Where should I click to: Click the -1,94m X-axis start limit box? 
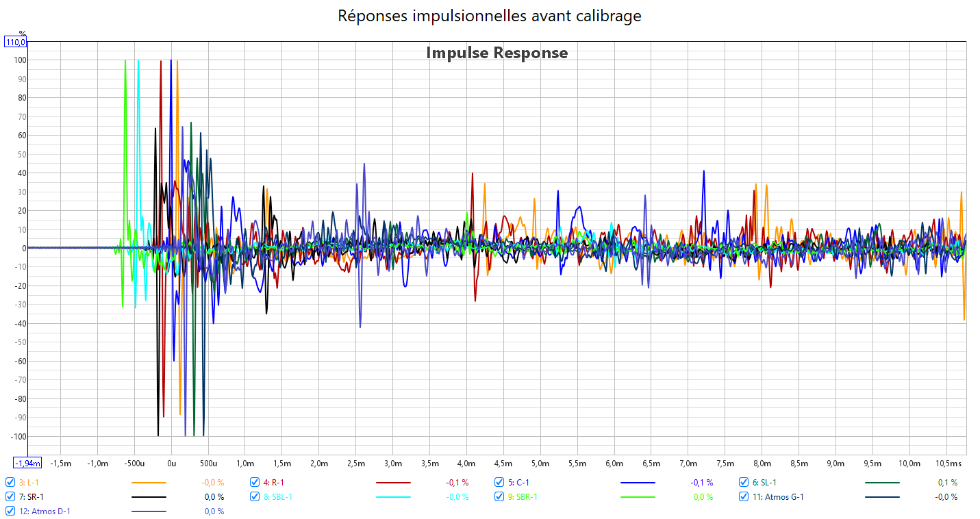pos(28,464)
